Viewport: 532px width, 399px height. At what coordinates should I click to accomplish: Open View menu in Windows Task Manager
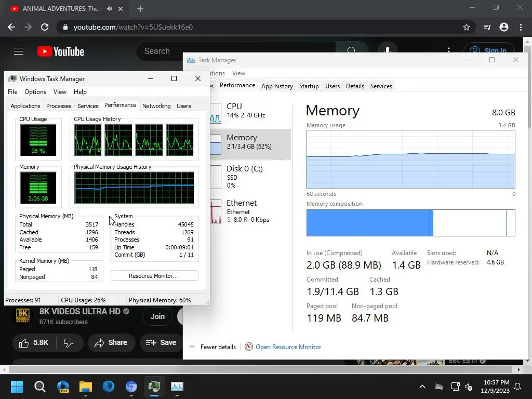60,92
